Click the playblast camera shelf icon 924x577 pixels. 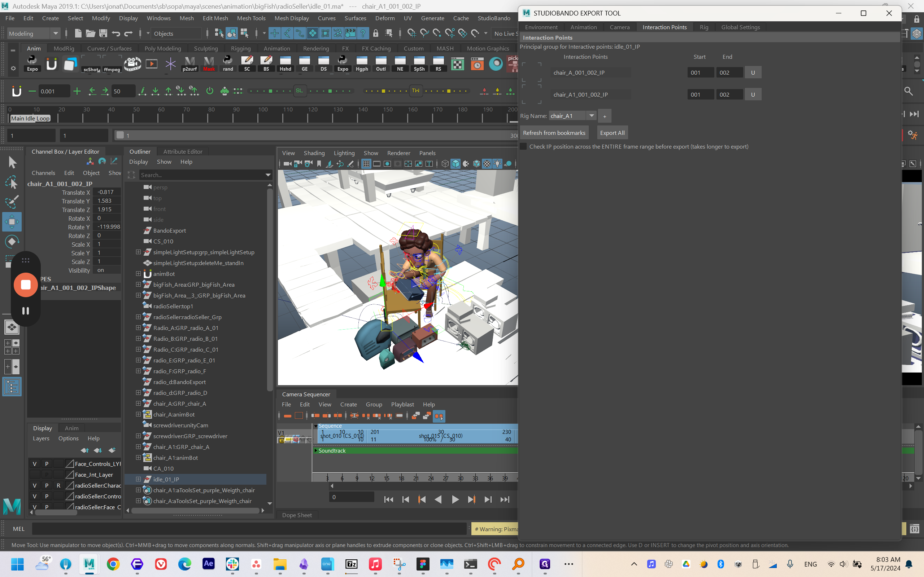pos(132,64)
